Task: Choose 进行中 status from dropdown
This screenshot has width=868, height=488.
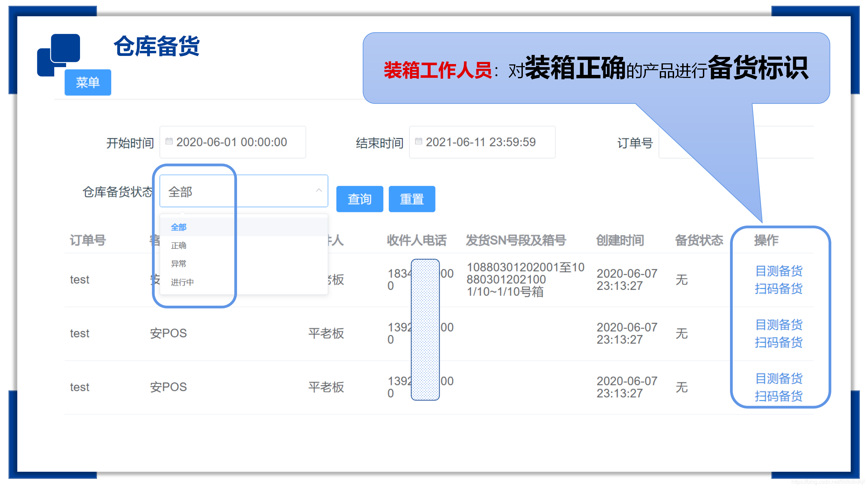Action: click(182, 282)
